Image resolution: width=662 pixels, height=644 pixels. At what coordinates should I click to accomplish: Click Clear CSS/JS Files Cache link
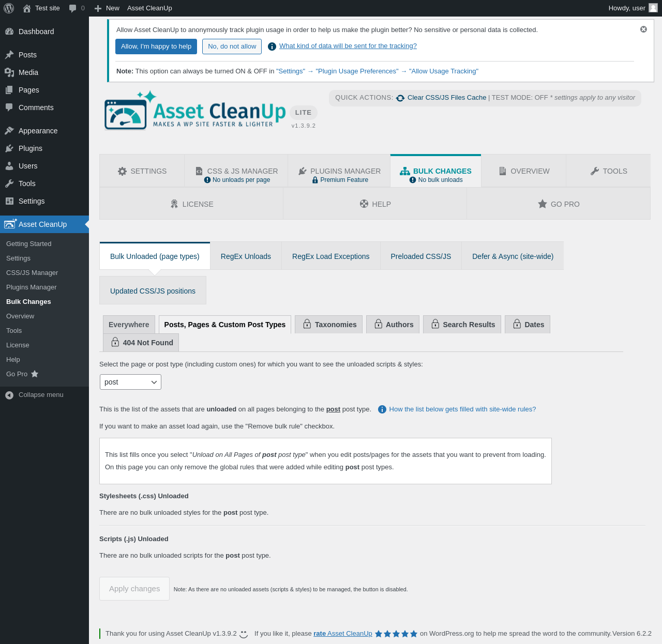447,98
